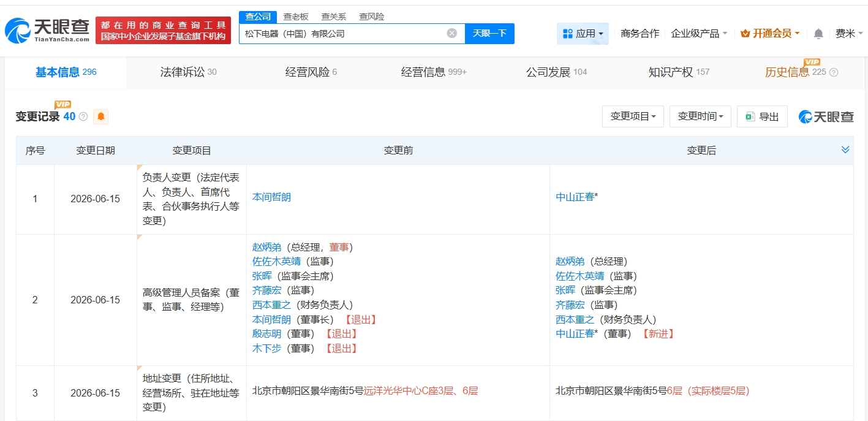Screen dimensions: 868x421
Task: Open the 应用 apps dropdown
Action: (583, 34)
